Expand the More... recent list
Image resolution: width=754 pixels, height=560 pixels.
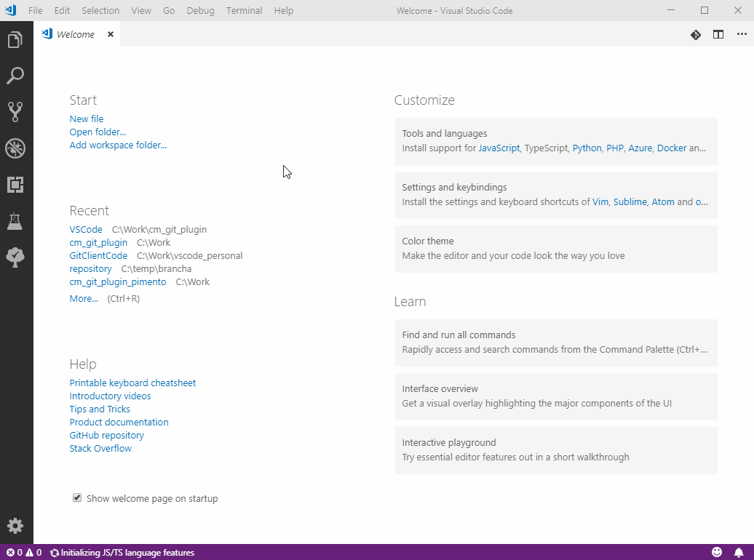click(84, 298)
